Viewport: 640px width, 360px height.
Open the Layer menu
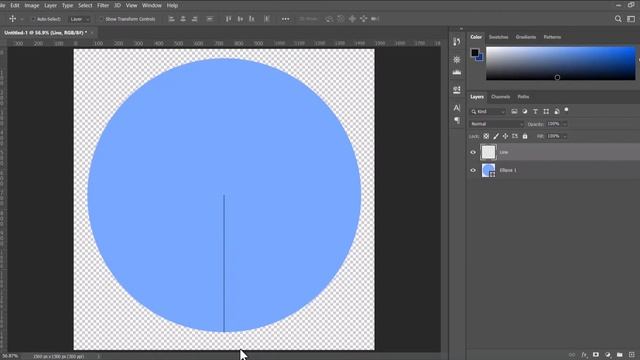click(51, 5)
